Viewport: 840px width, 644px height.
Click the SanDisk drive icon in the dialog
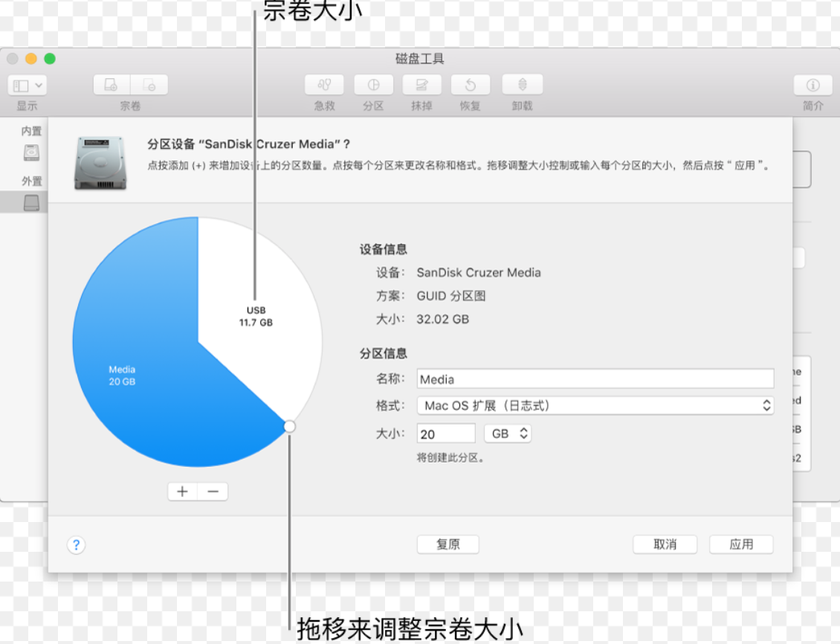[100, 163]
